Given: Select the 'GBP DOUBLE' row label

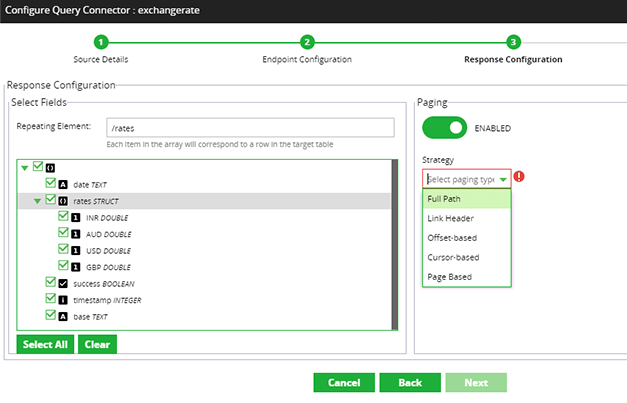Looking at the screenshot, I should point(108,267).
